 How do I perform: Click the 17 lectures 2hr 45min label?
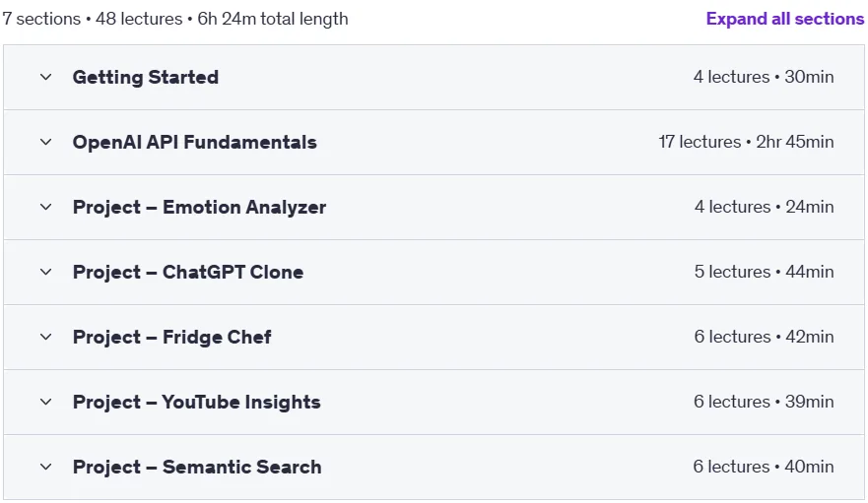tap(746, 142)
